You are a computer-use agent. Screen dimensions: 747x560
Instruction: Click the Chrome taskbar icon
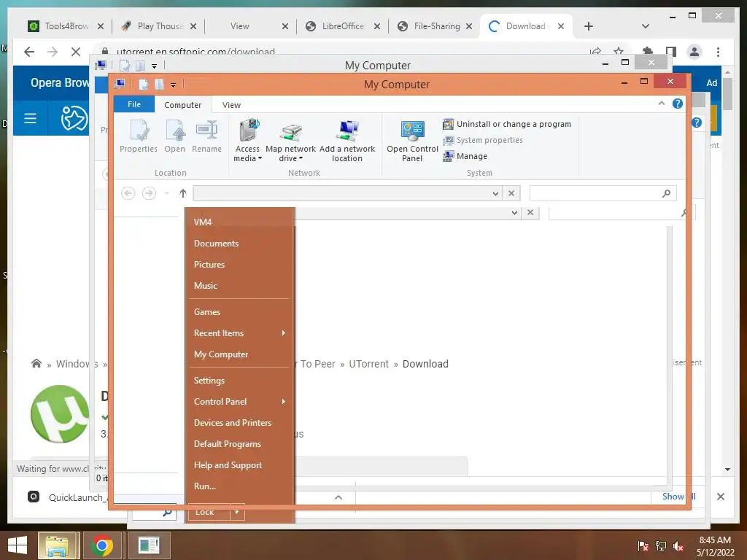102,545
